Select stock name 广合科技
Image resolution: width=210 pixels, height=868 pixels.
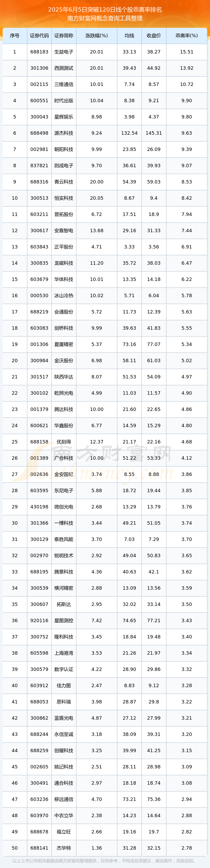(64, 458)
